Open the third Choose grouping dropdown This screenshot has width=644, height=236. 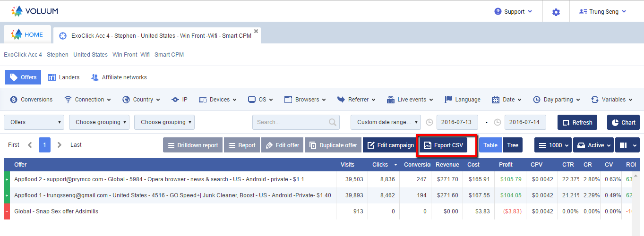point(164,122)
